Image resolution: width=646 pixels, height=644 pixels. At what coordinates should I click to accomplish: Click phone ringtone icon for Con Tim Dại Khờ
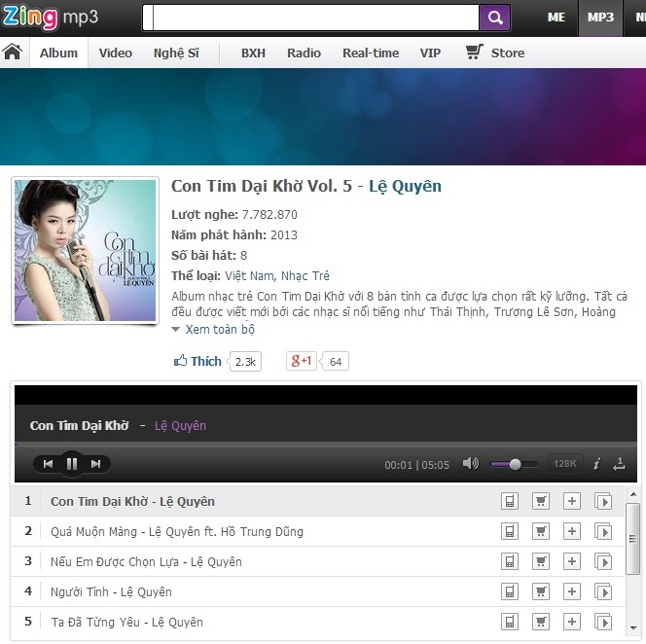(x=509, y=501)
